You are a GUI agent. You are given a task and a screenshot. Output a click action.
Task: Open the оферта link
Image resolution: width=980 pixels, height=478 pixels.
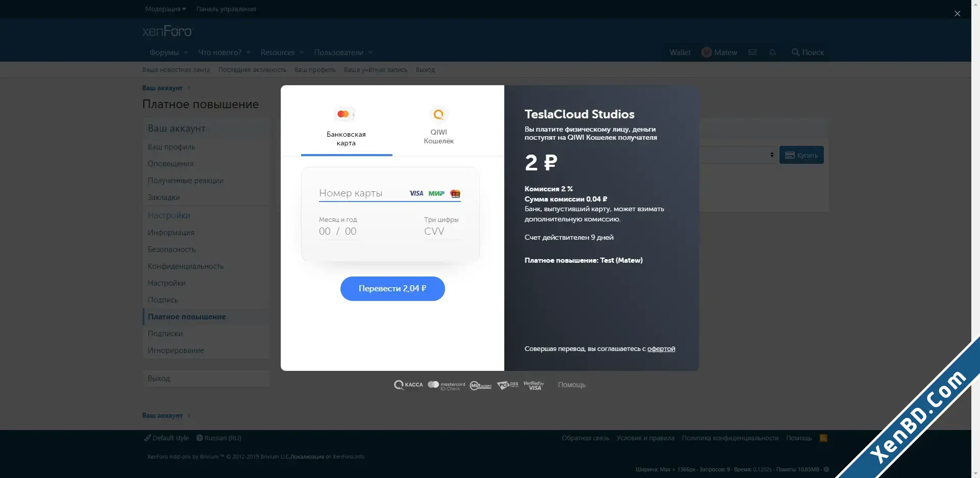[661, 349]
